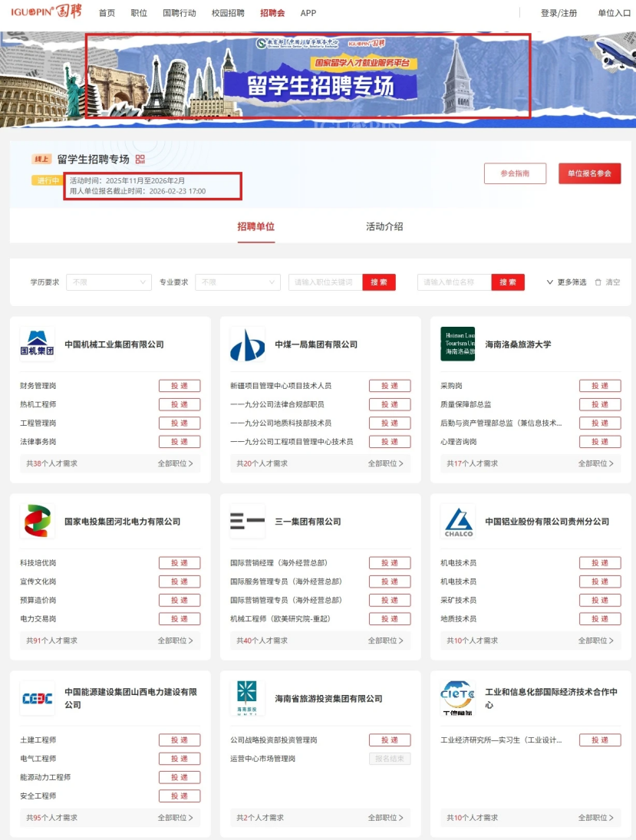Click the 参会指南 button
Image resolution: width=636 pixels, height=840 pixels.
coord(515,173)
